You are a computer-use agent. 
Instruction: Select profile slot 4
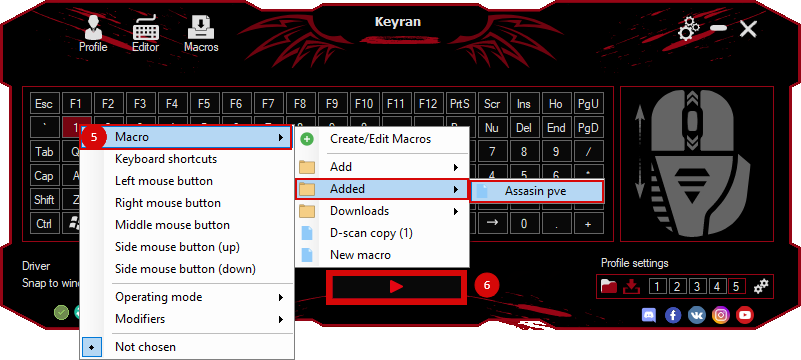(717, 286)
